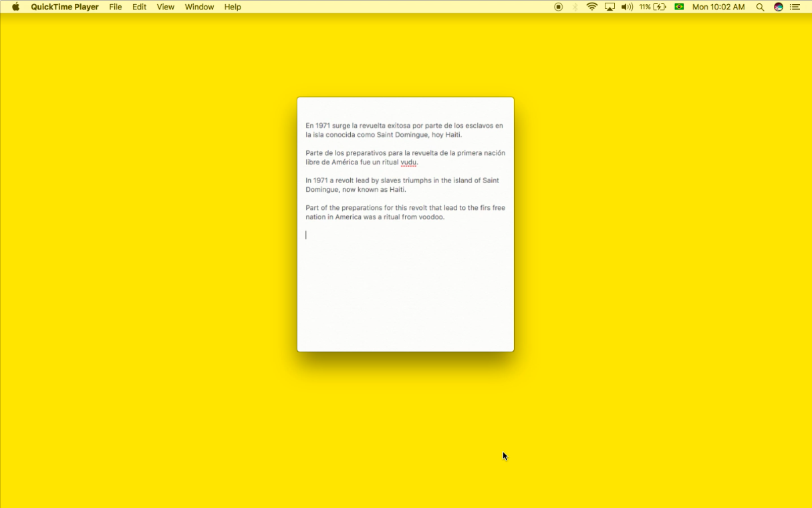Click the misspelled word "vudu"
The image size is (812, 508).
[x=408, y=162]
